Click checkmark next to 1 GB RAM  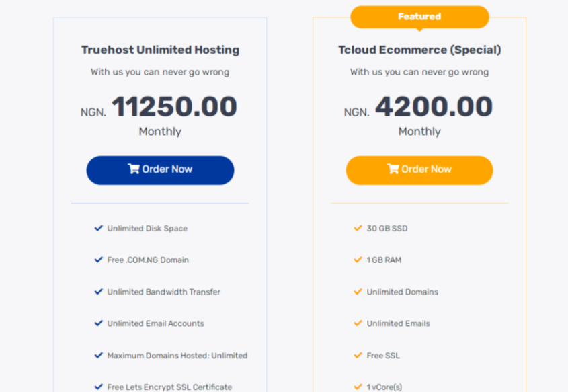point(358,260)
